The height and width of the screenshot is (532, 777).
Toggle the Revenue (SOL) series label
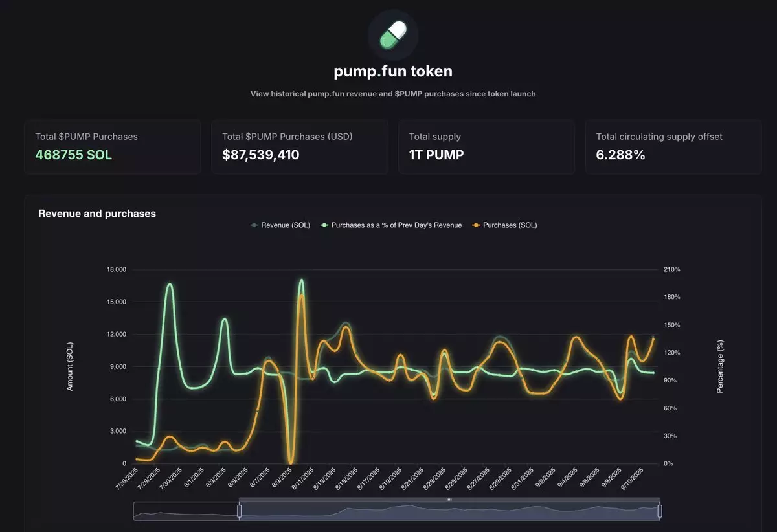(x=285, y=225)
